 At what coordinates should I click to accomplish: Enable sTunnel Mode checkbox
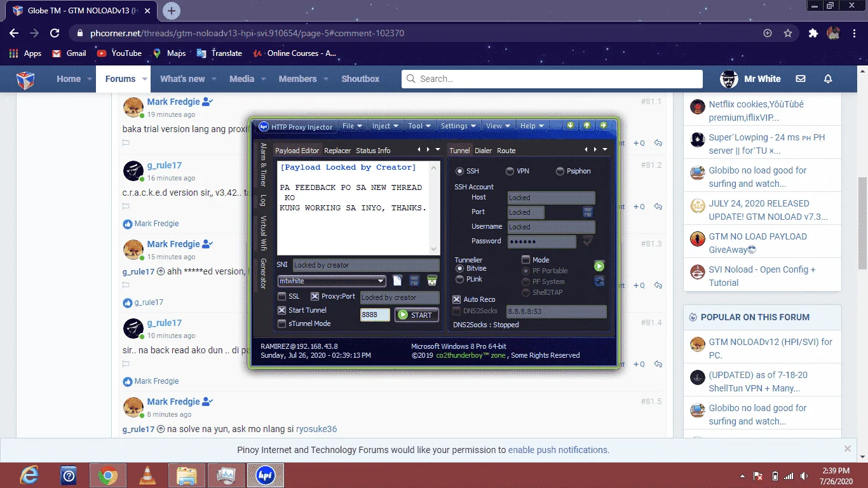coord(281,323)
